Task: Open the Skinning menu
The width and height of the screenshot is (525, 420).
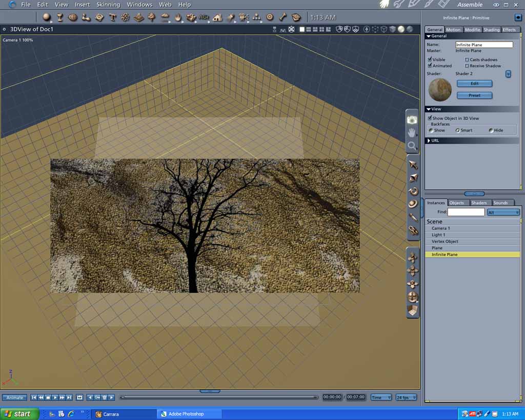Action: [108, 5]
